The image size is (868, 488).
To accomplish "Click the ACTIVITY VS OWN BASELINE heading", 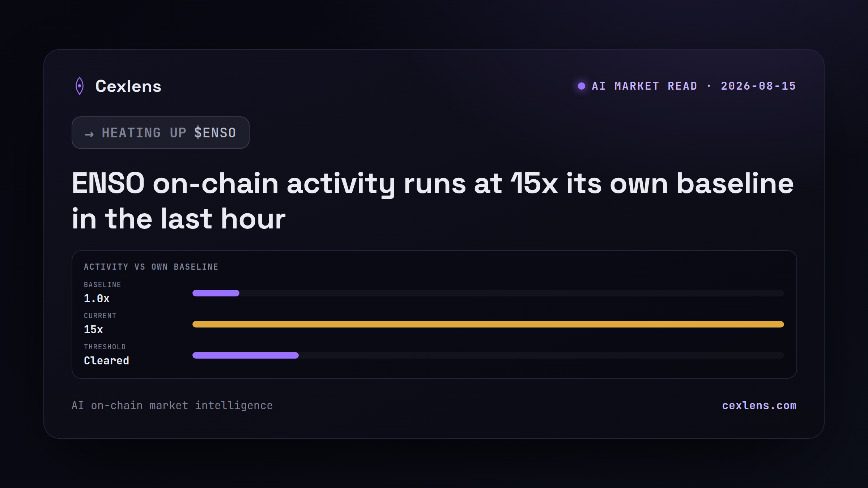I will click(x=151, y=267).
